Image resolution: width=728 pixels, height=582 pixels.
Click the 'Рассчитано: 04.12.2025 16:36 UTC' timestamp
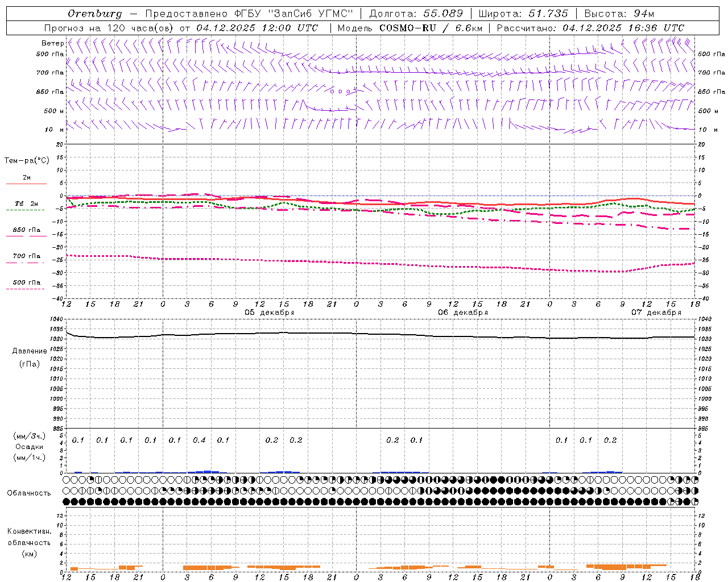coord(590,28)
